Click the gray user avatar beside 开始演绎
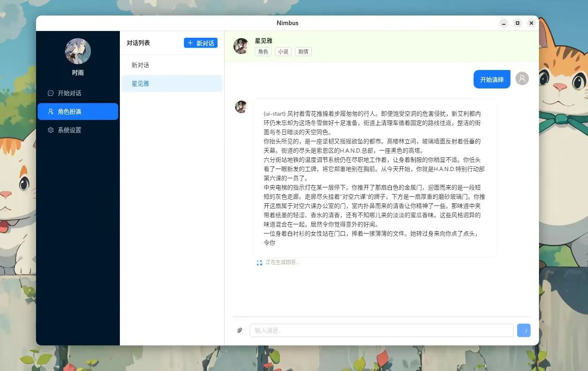This screenshot has width=588, height=371. 522,78
